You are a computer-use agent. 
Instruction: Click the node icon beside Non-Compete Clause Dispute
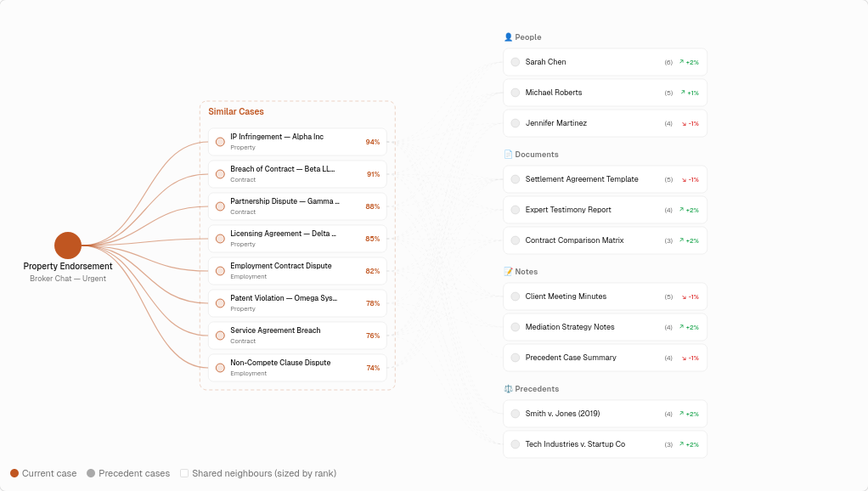(x=220, y=367)
